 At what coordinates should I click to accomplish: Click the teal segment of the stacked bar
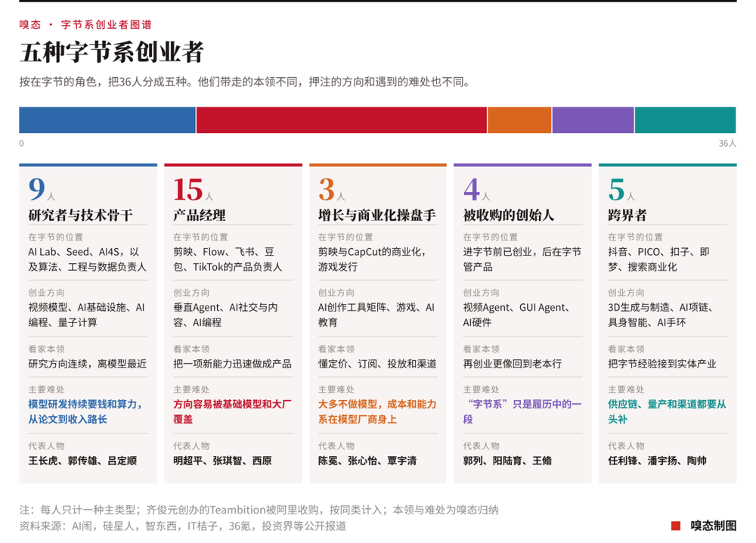pos(685,120)
